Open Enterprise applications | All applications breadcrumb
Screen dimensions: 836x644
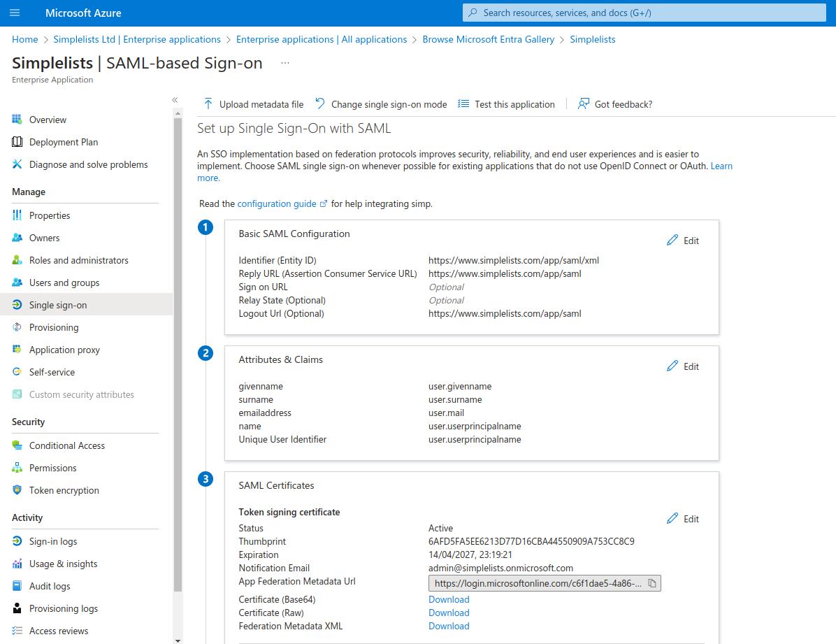coord(322,39)
